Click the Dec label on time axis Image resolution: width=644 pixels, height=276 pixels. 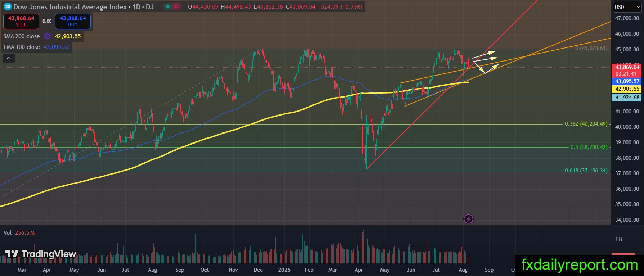click(258, 270)
